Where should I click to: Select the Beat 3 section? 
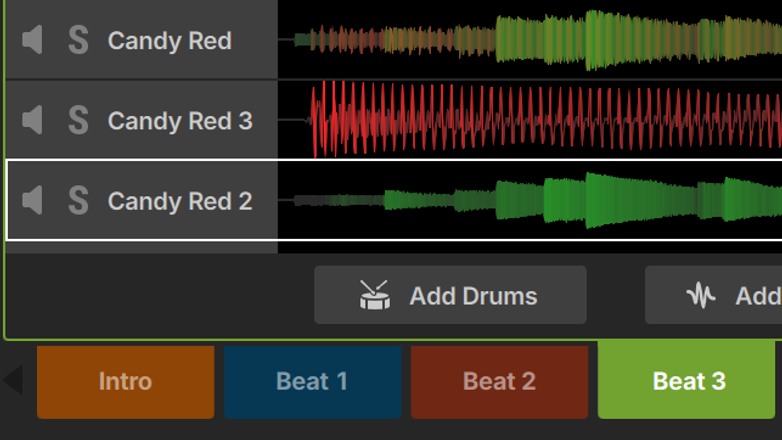(686, 380)
